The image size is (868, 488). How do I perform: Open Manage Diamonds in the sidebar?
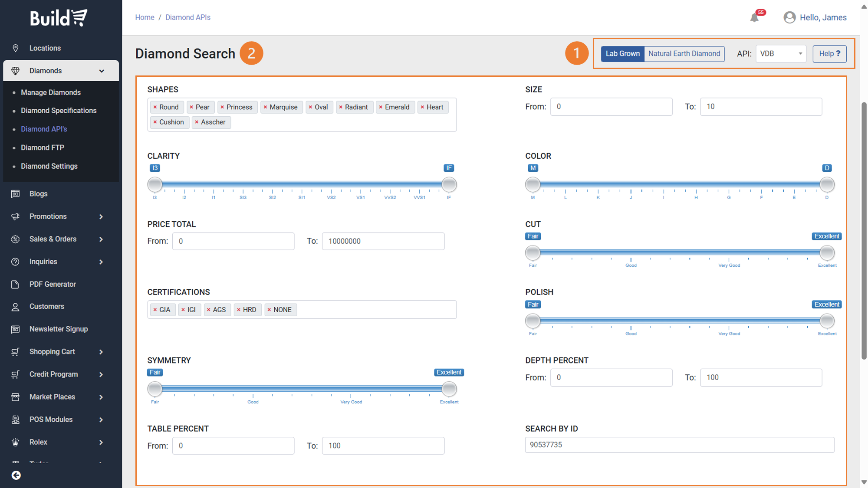[51, 92]
